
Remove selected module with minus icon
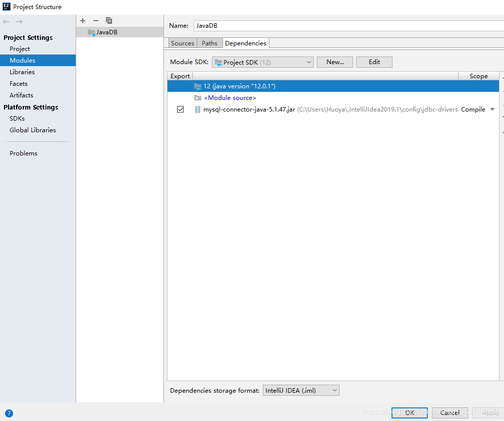96,21
